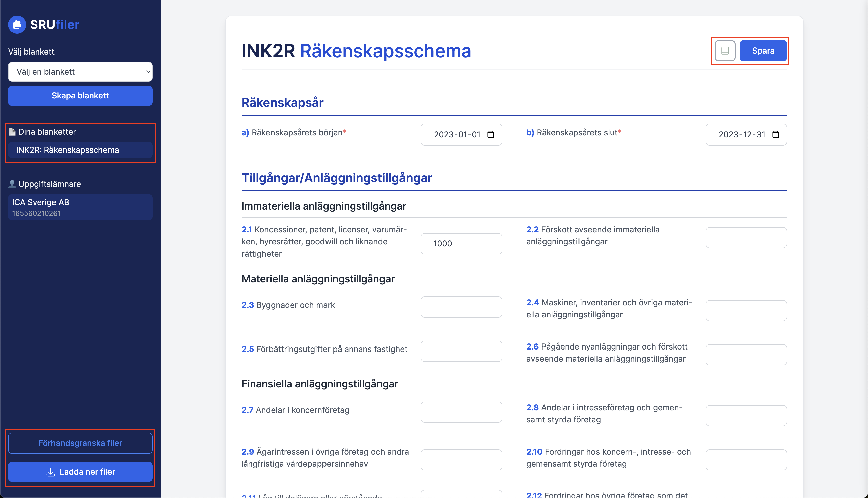Open calendar picker for Räkenskapsårets början
The width and height of the screenshot is (868, 498).
(x=491, y=134)
